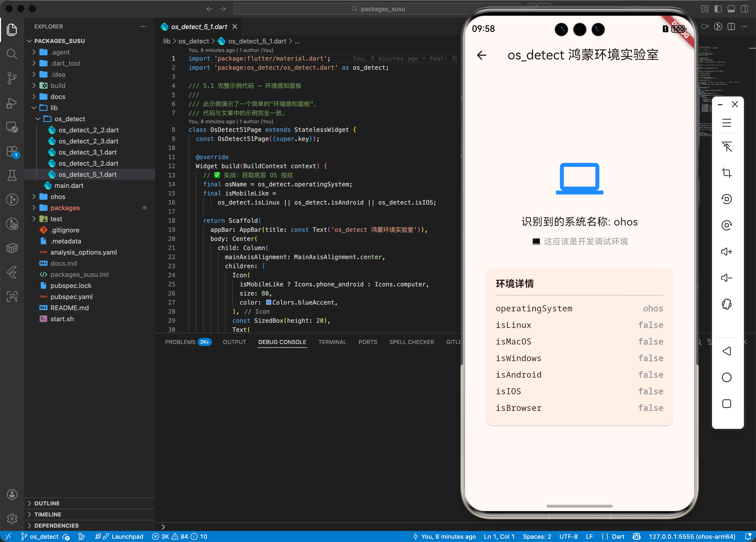756x542 pixels.
Task: Toggle bottom panel layout button
Action: 731,9
